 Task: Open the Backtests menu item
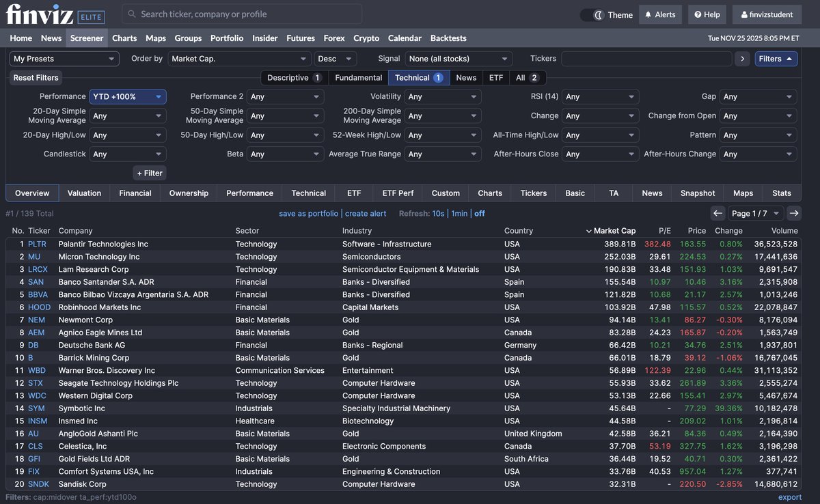(x=448, y=38)
